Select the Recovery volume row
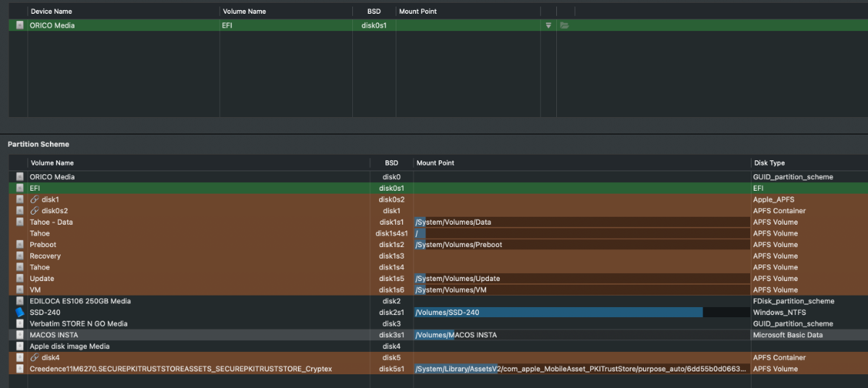The height and width of the screenshot is (388, 868). (45, 256)
